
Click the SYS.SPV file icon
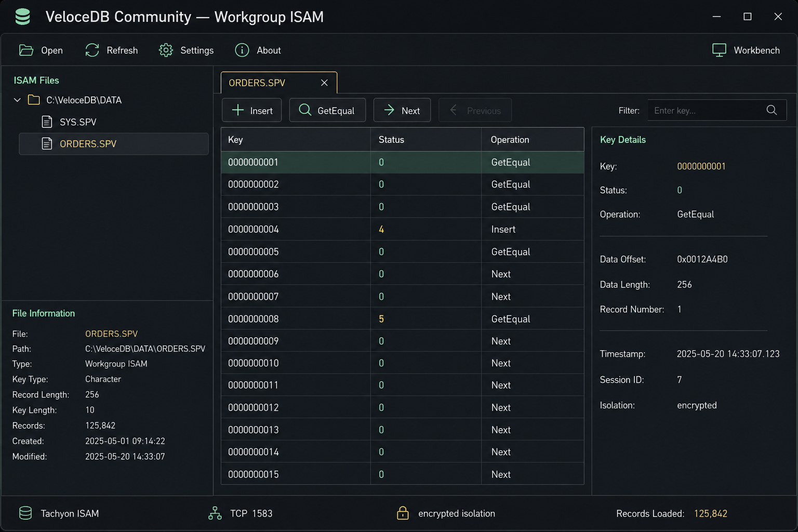[47, 122]
